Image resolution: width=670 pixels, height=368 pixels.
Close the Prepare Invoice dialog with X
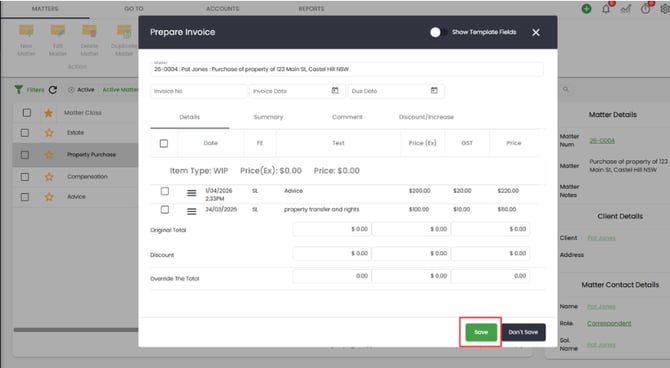536,32
